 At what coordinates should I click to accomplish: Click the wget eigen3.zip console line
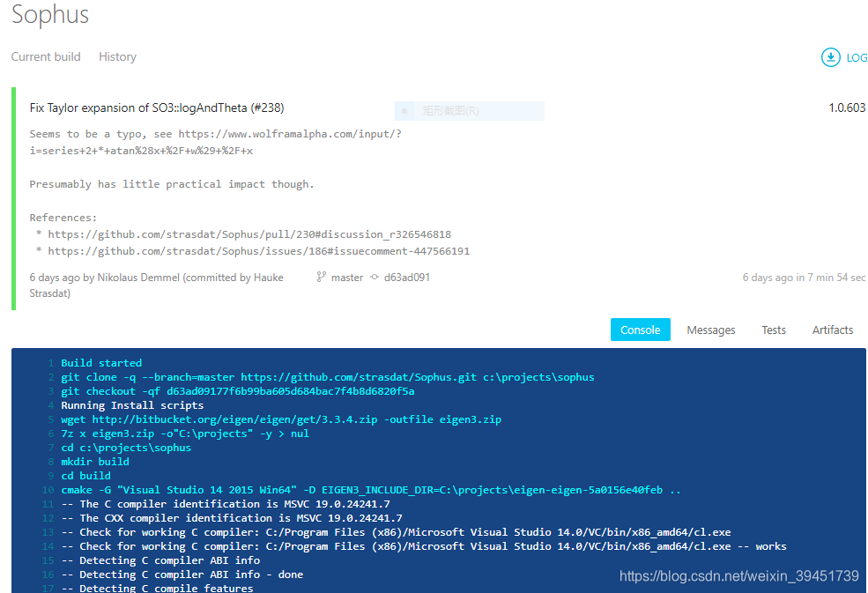(281, 419)
